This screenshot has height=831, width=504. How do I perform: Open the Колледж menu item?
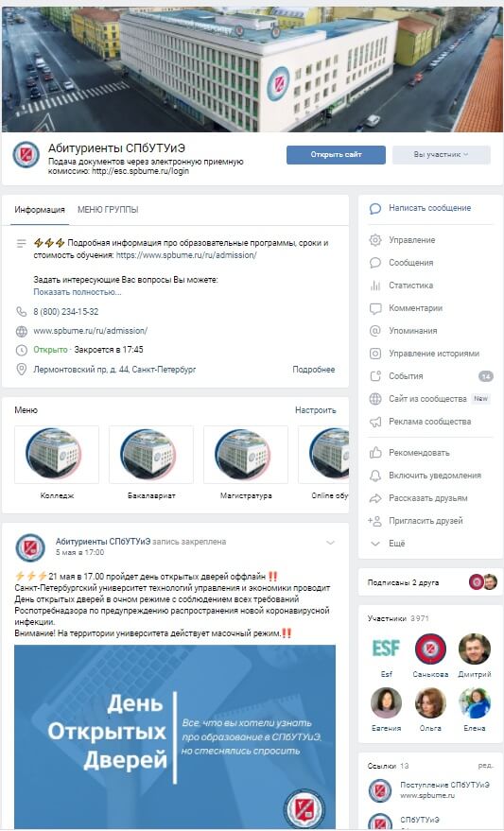coord(57,463)
